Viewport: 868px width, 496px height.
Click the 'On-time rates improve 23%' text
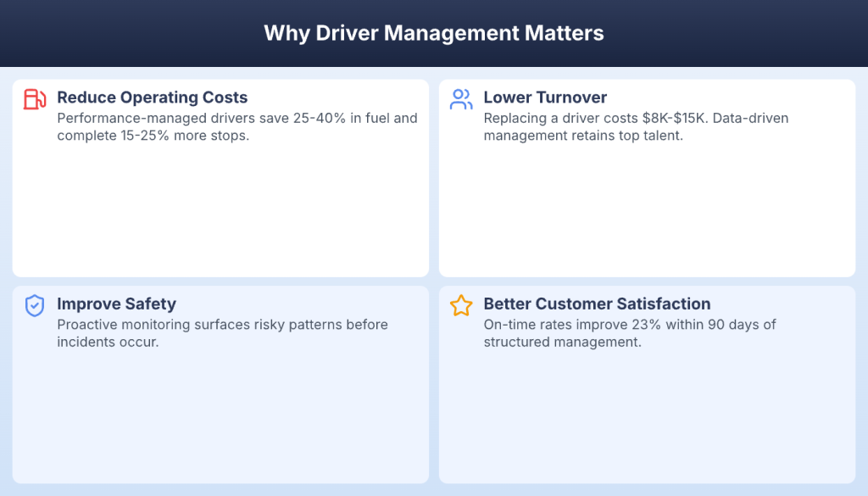pos(630,333)
